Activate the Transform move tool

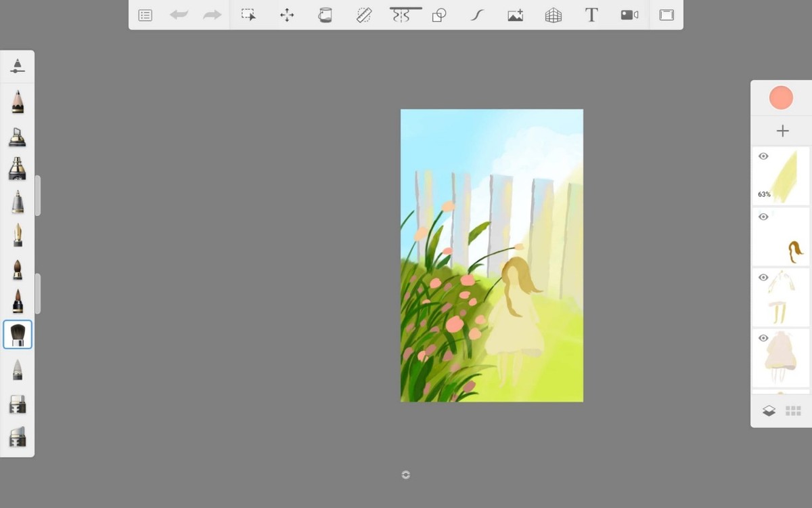coord(287,15)
